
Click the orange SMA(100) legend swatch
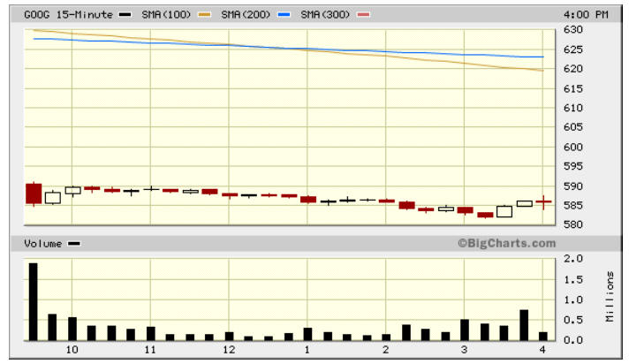coord(205,15)
